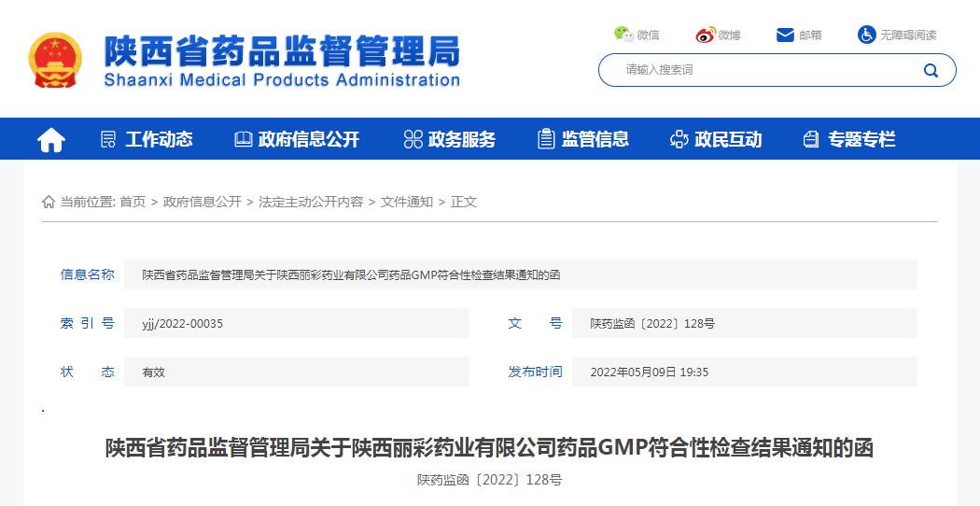Screen dimensions: 980x506
Task: Open 政务服务 menu
Action: pos(462,139)
